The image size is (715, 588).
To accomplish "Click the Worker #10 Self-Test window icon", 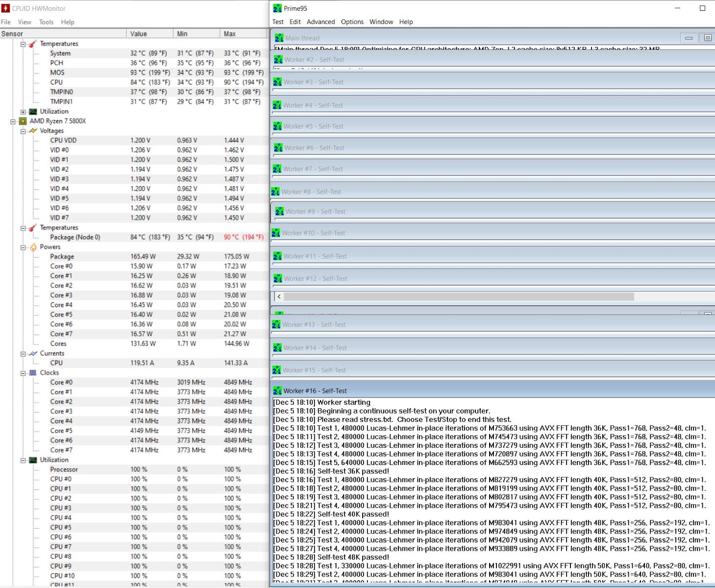I will [x=276, y=233].
